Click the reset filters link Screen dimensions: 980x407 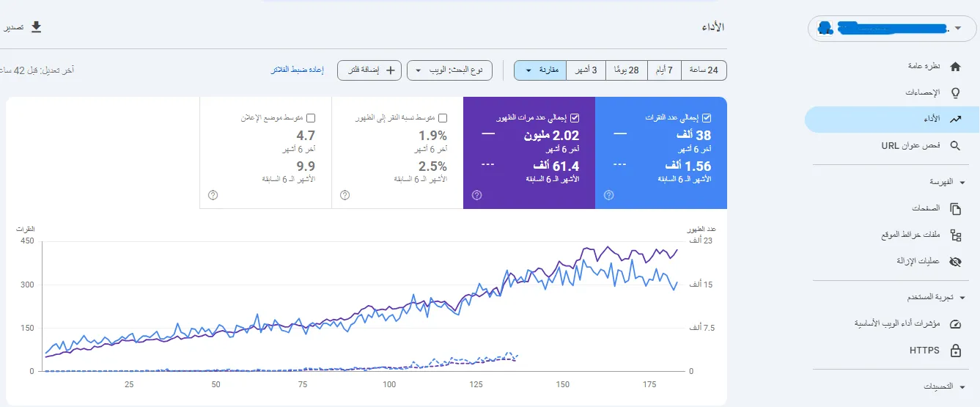click(x=298, y=70)
